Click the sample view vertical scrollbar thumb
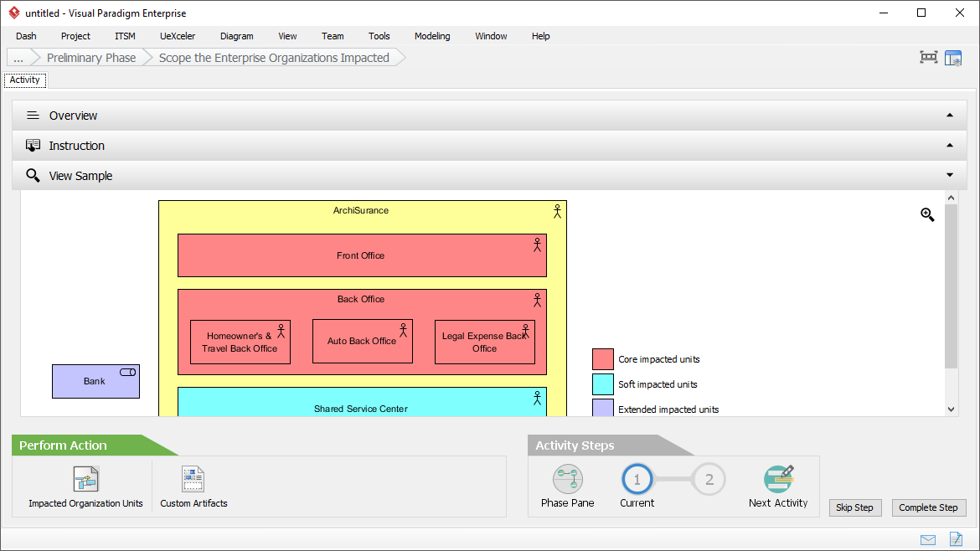980x551 pixels. coord(952,286)
